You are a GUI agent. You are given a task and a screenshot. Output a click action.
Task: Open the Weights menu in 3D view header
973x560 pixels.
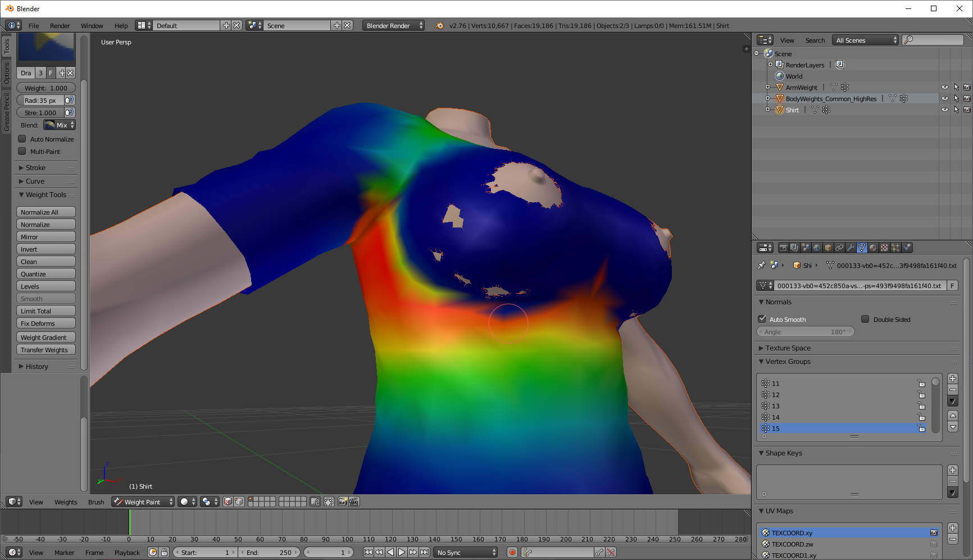66,502
